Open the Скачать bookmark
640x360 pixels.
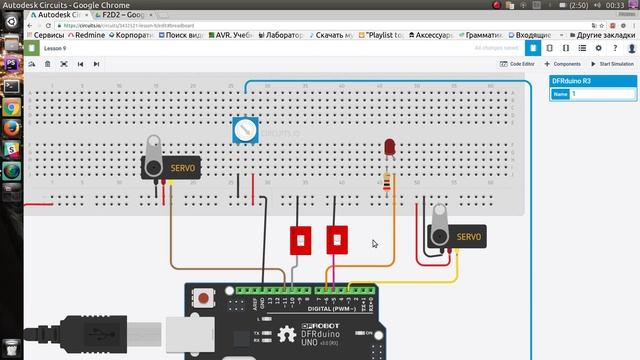point(331,35)
